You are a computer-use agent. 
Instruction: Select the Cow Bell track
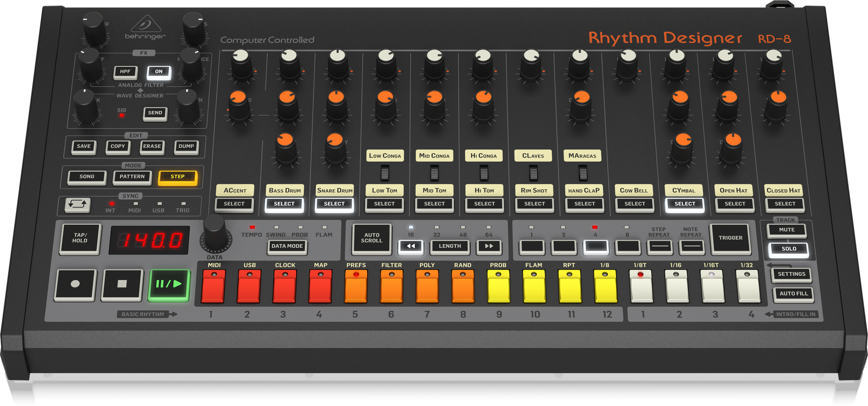tap(635, 204)
